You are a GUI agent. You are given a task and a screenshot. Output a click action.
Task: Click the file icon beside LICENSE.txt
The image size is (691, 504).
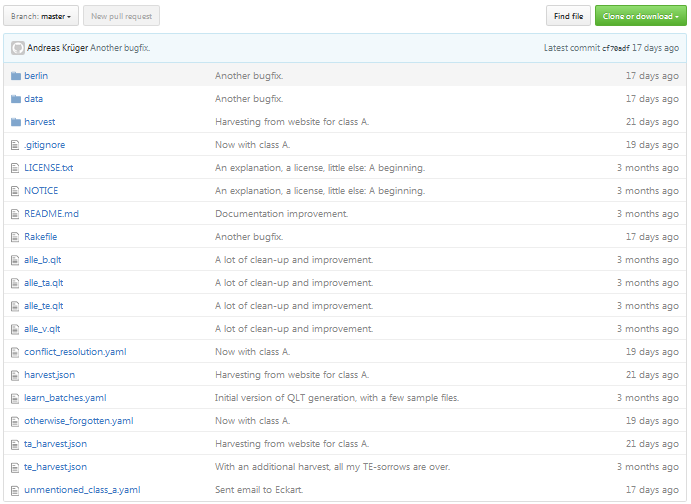point(15,168)
